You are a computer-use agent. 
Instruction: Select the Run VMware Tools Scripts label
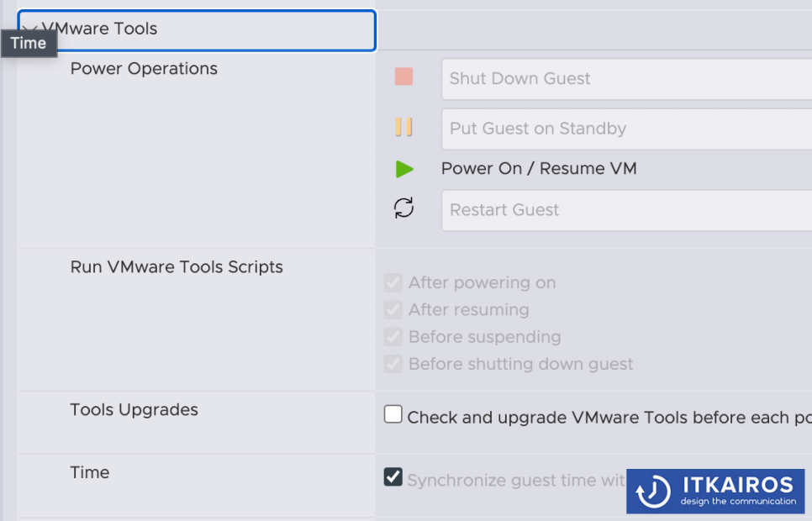click(x=177, y=266)
